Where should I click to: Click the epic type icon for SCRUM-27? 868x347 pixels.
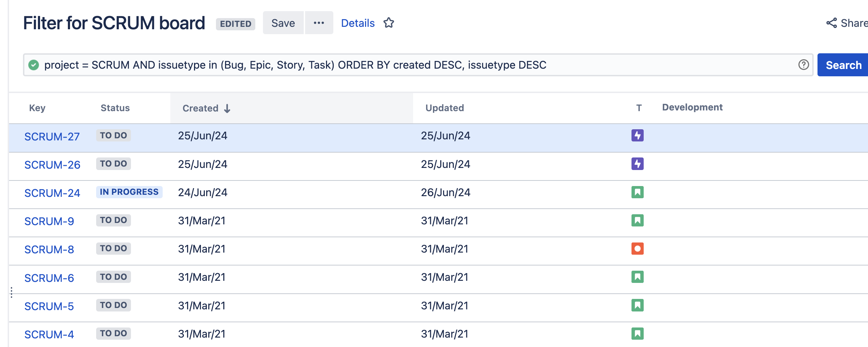coord(637,136)
